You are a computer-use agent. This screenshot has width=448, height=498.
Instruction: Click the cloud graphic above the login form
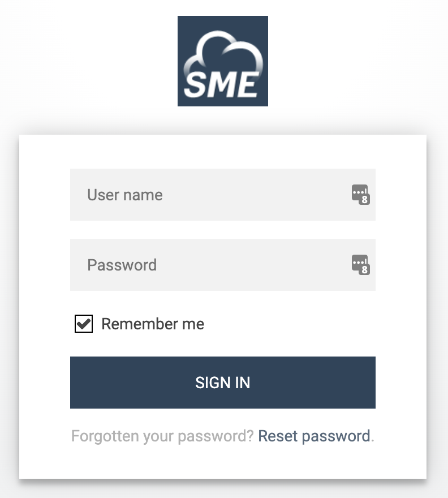(222, 54)
